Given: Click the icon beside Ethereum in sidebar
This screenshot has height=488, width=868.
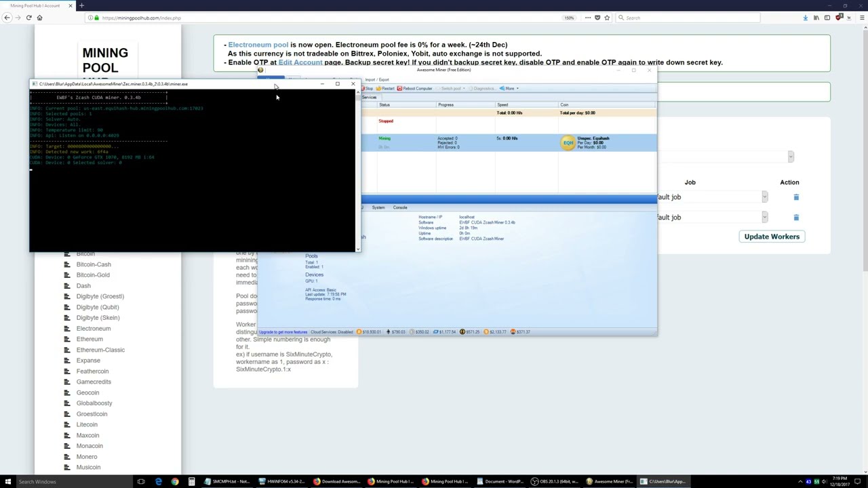Looking at the screenshot, I should click(66, 339).
